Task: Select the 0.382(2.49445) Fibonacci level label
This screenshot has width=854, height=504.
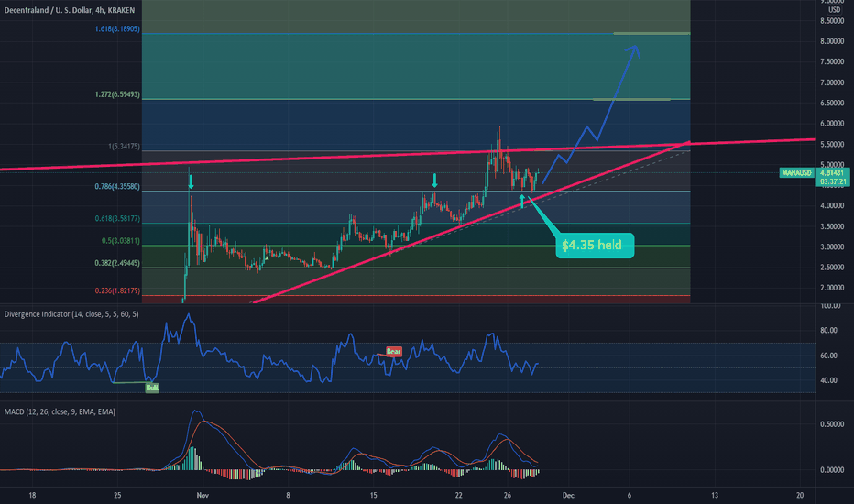Action: tap(117, 263)
